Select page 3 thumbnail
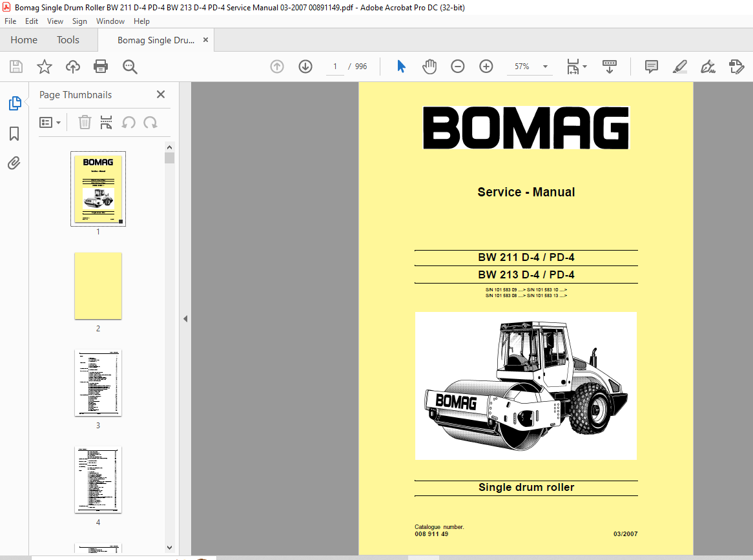Image resolution: width=753 pixels, height=560 pixels. [98, 383]
